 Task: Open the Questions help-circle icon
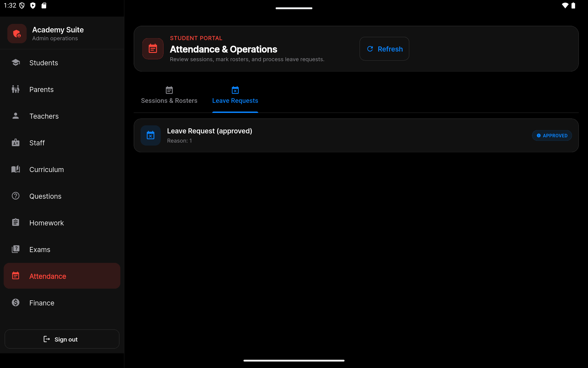point(16,196)
